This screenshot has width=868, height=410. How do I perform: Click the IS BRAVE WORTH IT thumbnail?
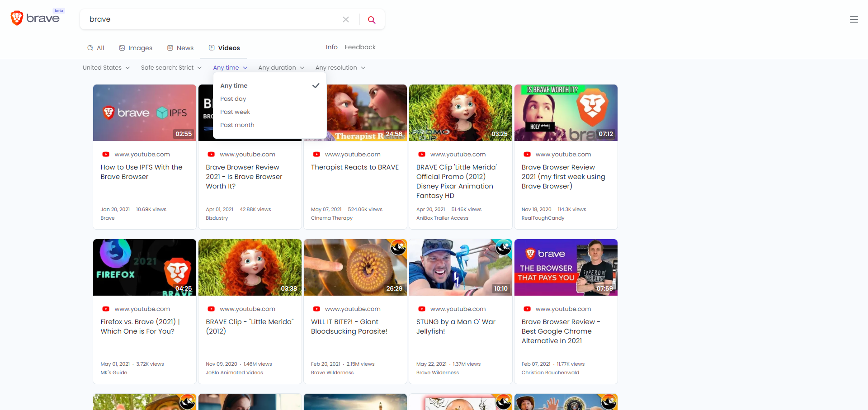pos(566,113)
